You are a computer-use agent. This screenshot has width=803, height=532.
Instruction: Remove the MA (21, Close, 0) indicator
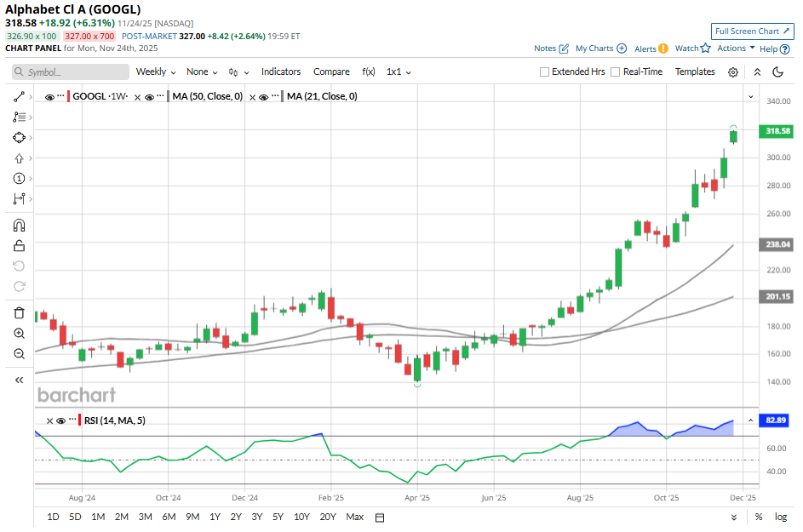point(252,97)
